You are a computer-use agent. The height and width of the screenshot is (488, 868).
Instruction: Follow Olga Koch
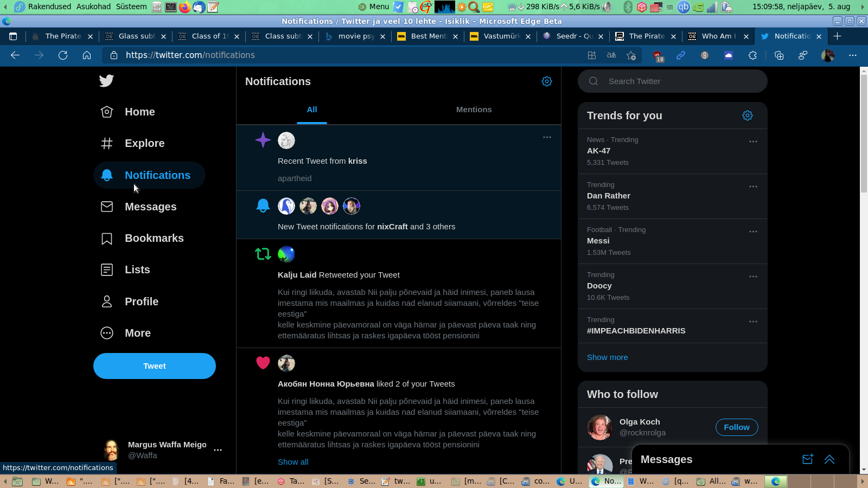click(737, 427)
